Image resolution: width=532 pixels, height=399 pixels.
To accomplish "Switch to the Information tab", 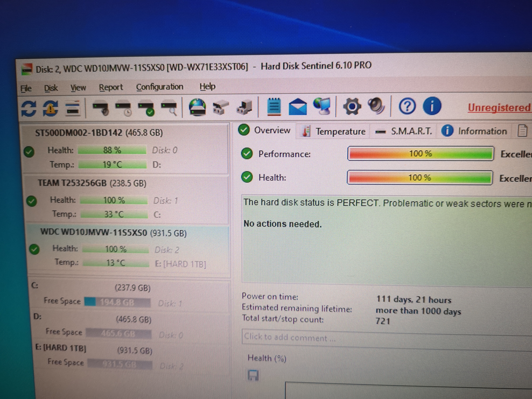I will tap(474, 131).
